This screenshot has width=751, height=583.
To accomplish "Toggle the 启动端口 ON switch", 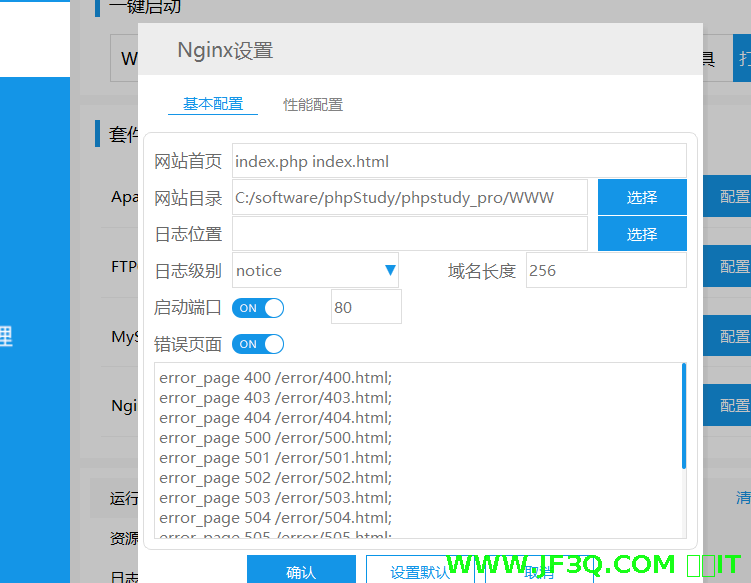I will pos(258,308).
